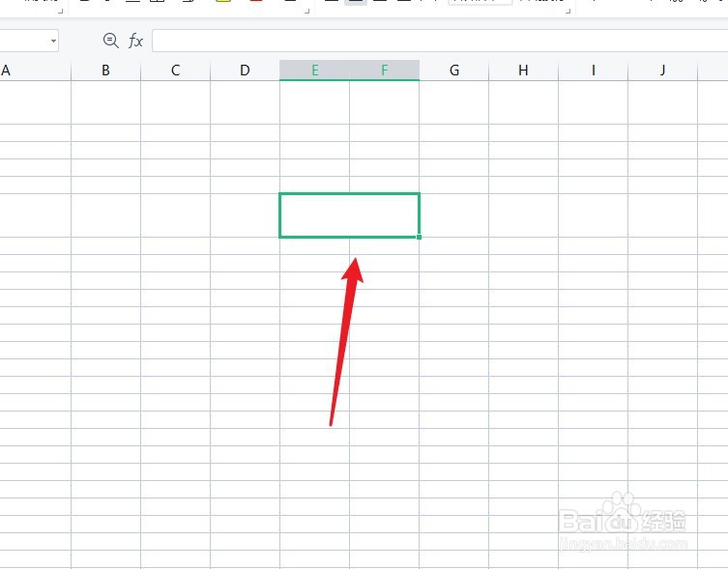The image size is (728, 569).
Task: Select column A header
Action: pos(35,71)
